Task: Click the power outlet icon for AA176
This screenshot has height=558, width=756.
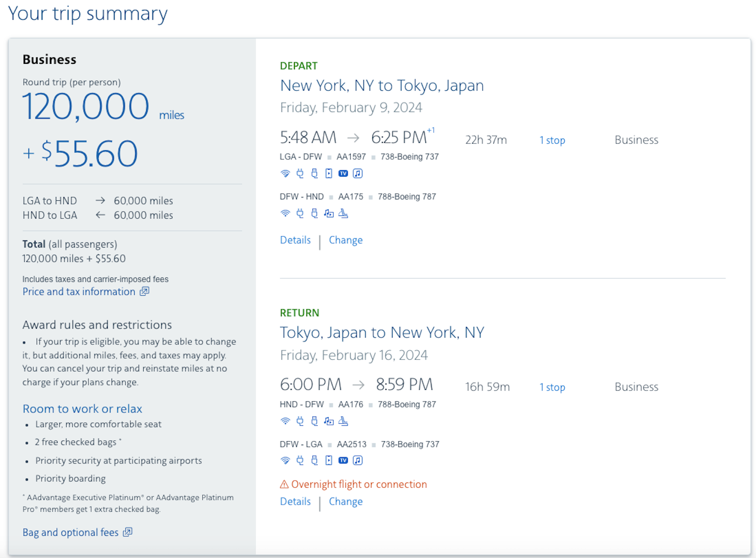Action: [300, 421]
